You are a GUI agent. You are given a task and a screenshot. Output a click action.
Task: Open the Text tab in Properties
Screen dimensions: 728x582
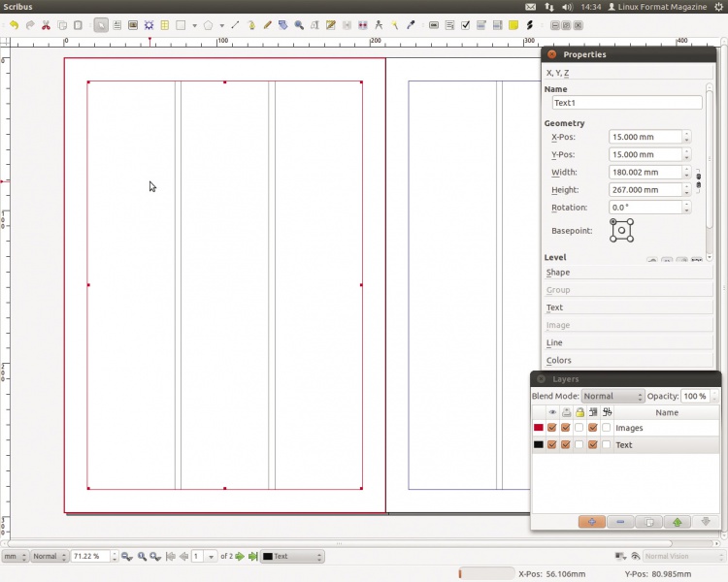[x=628, y=307]
